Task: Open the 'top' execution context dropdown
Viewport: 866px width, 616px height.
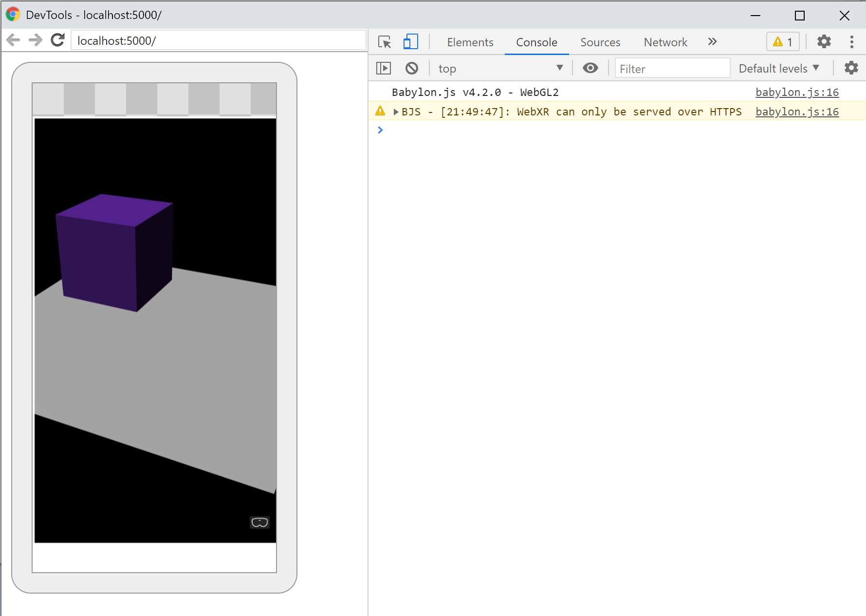Action: point(501,68)
